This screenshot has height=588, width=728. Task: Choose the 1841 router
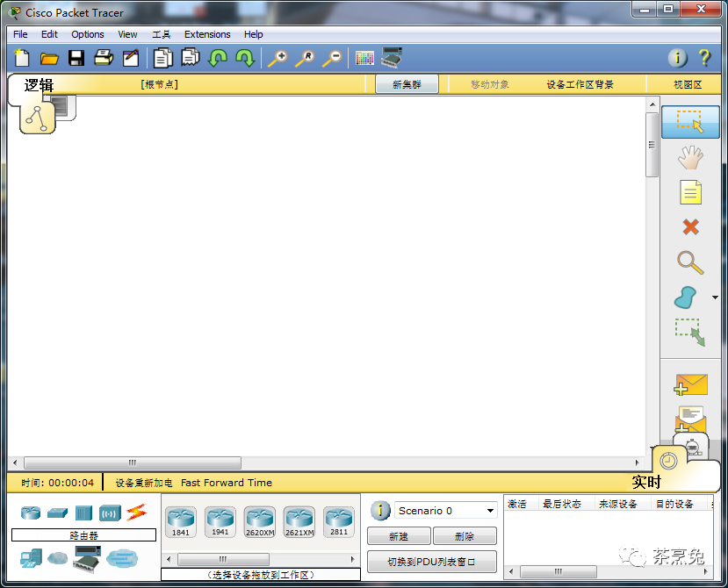point(181,521)
